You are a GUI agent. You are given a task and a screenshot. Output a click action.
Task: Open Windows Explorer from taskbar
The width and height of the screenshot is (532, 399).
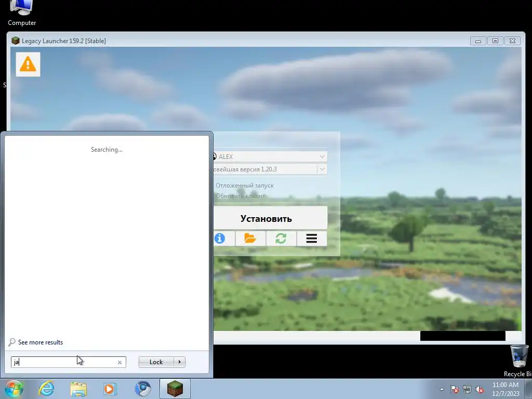(78, 389)
